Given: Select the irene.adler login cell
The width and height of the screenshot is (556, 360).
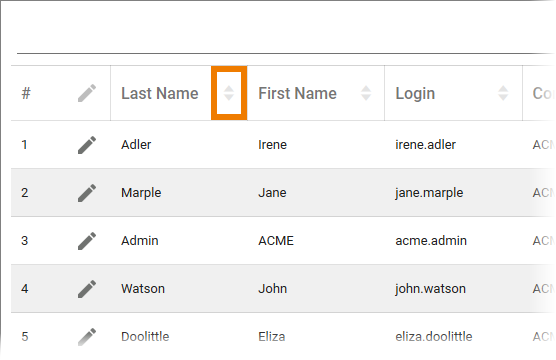Looking at the screenshot, I should click(x=426, y=145).
